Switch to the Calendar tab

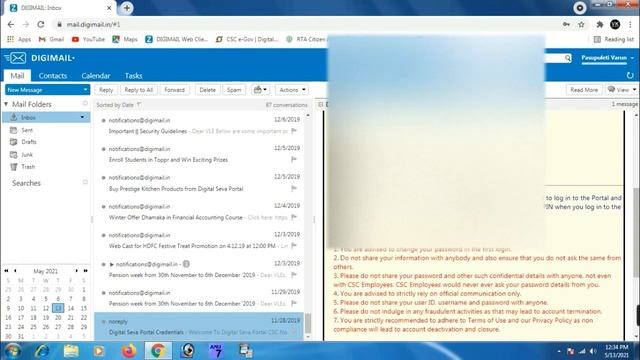96,76
